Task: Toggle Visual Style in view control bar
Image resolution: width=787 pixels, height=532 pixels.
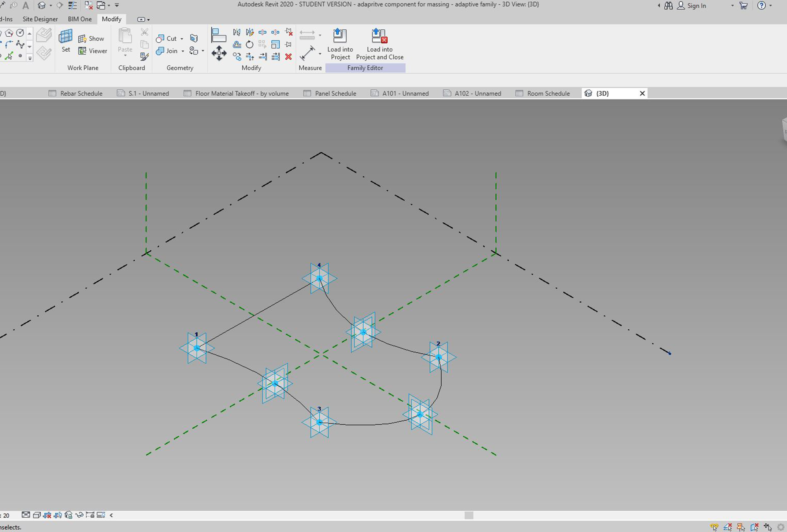Action: 37,515
